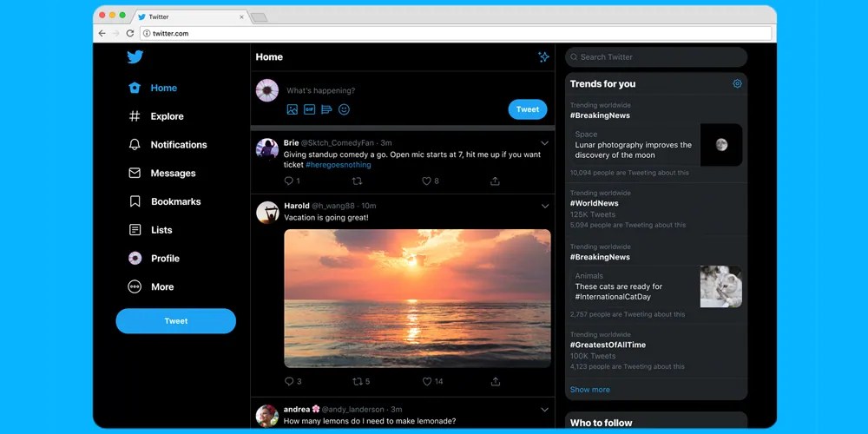Viewport: 868px width, 434px height.
Task: Click Brie's profile avatar
Action: [267, 149]
